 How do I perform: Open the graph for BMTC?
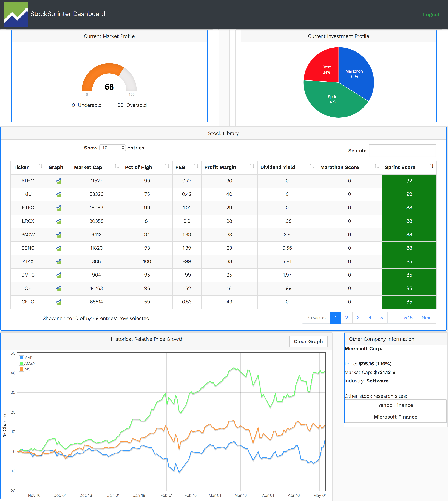[x=58, y=275]
